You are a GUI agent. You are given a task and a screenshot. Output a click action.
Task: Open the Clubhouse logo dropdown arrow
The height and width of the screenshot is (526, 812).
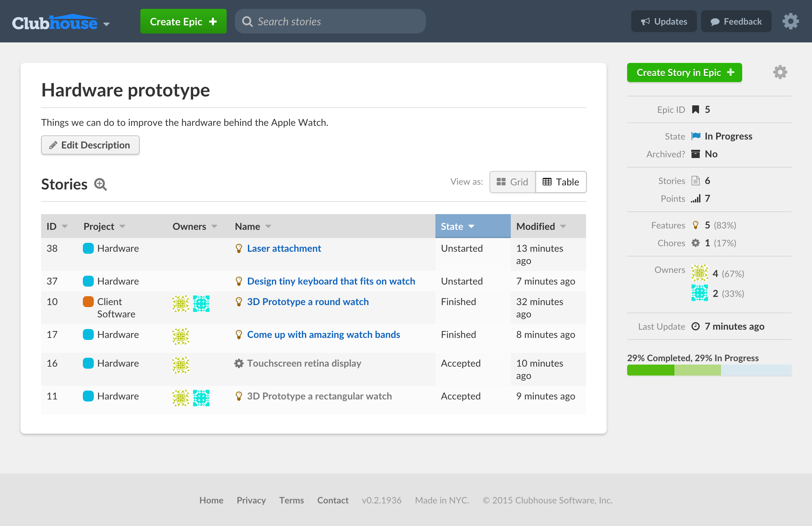[106, 24]
